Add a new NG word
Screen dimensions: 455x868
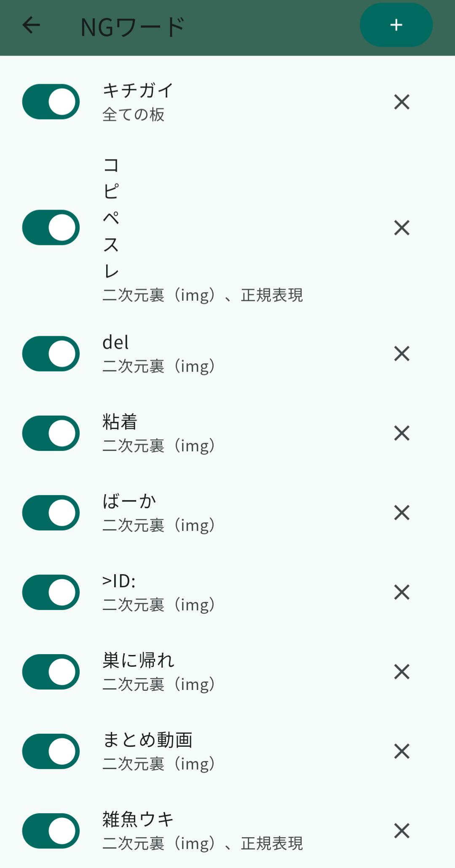tap(396, 25)
